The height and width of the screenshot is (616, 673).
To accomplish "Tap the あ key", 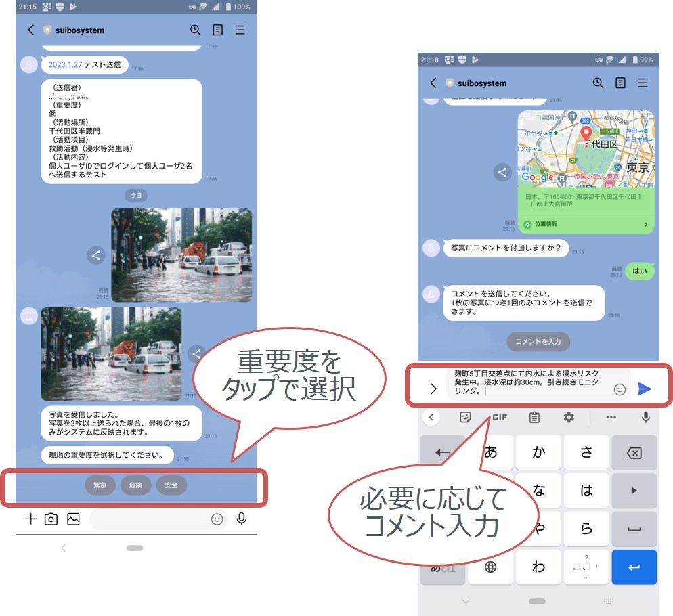I will pos(491,452).
